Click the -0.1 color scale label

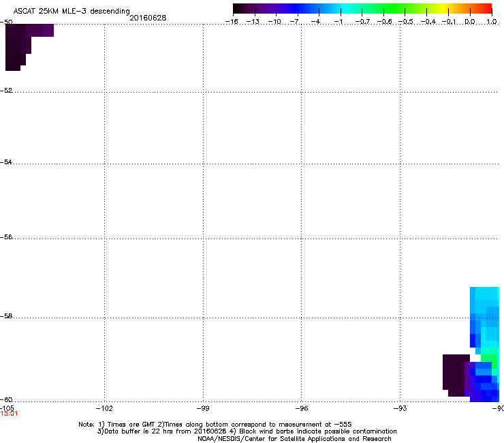coord(449,22)
